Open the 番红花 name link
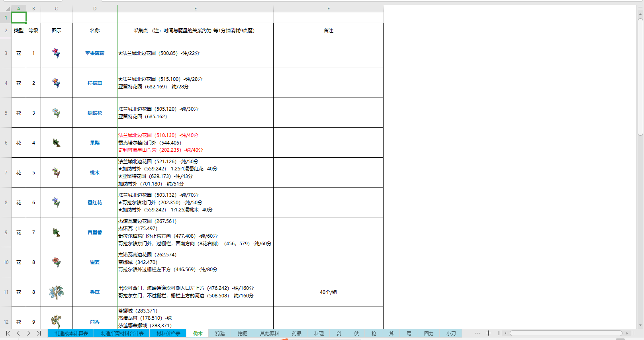The image size is (644, 340). click(95, 202)
